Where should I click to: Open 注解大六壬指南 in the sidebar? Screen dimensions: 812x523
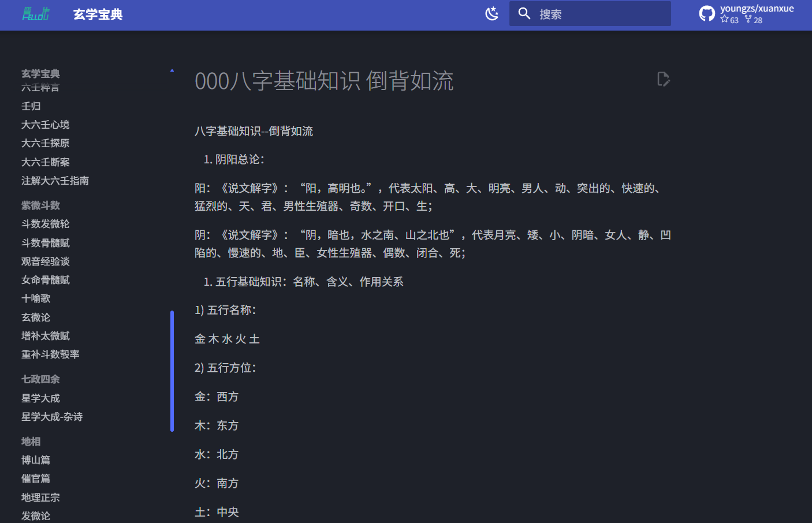pos(55,180)
